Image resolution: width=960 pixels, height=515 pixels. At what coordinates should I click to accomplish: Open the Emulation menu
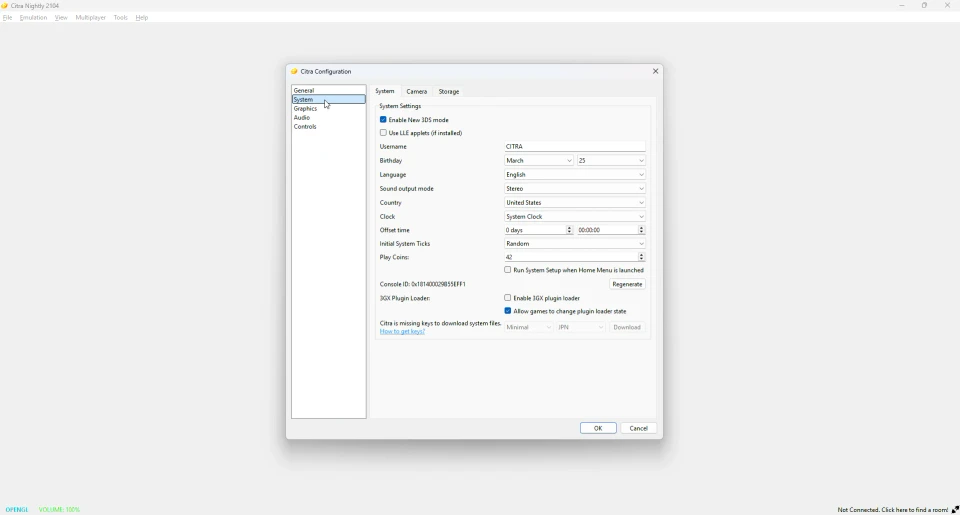pos(33,18)
